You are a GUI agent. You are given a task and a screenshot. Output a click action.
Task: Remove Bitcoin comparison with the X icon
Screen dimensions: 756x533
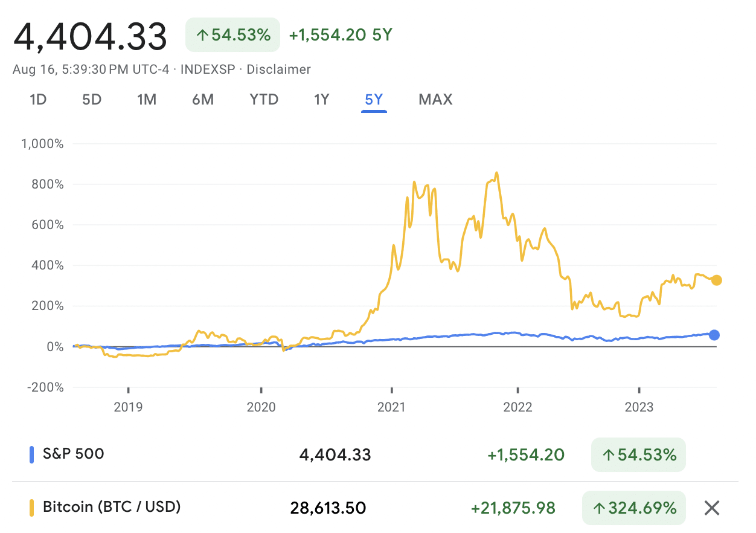pyautogui.click(x=712, y=508)
